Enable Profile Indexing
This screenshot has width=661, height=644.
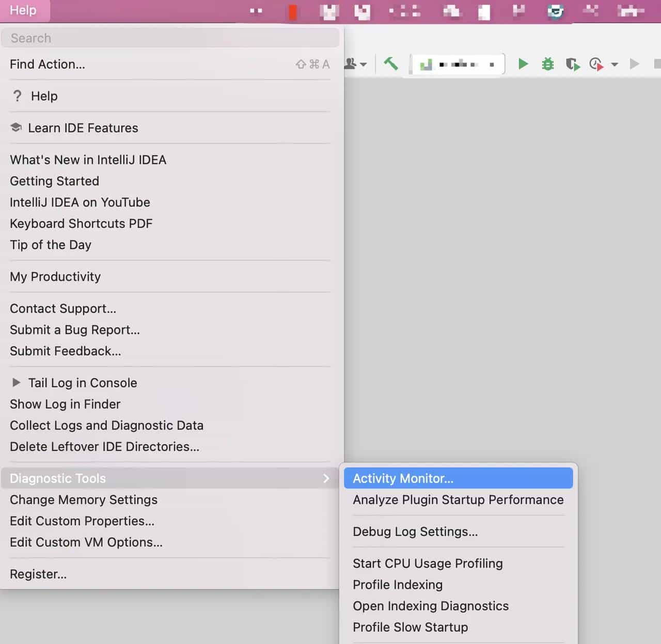397,585
